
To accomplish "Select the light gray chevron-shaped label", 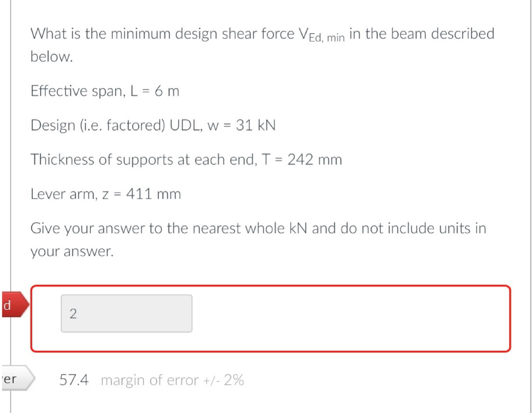I will [15, 378].
